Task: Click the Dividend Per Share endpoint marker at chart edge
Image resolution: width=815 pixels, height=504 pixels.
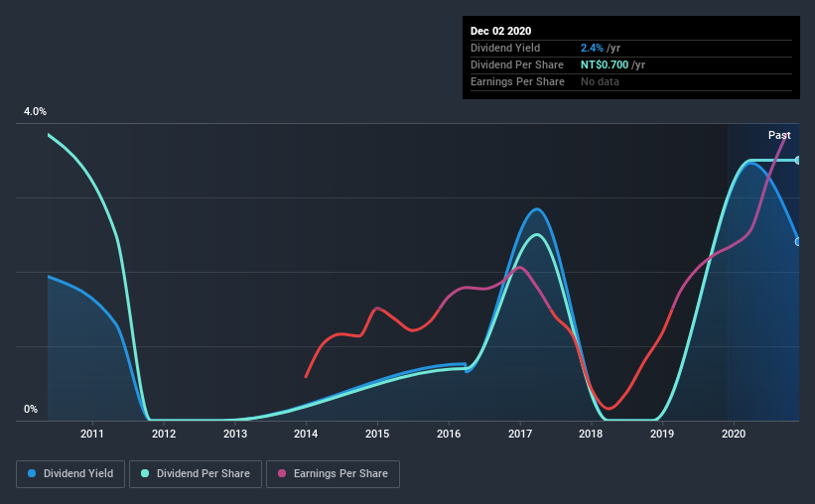Action: 797,160
